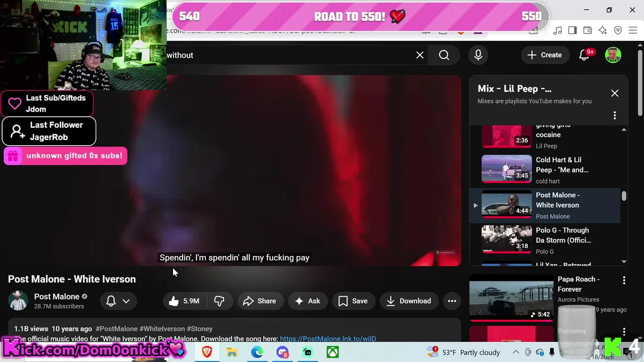Open Brave Leo AI sparkle icon
The height and width of the screenshot is (362, 644).
point(603,30)
